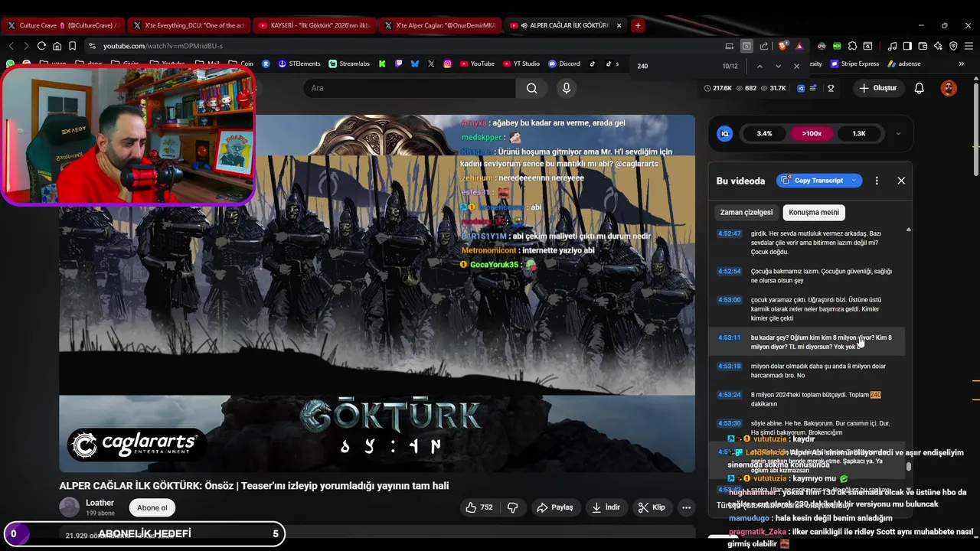Open more video actions three-dot menu

pyautogui.click(x=686, y=507)
